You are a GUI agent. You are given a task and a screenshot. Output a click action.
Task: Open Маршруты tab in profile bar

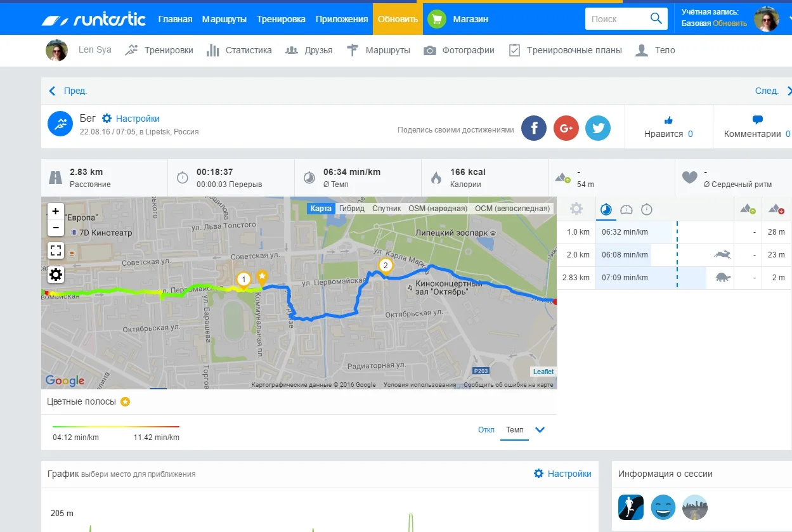tap(378, 50)
